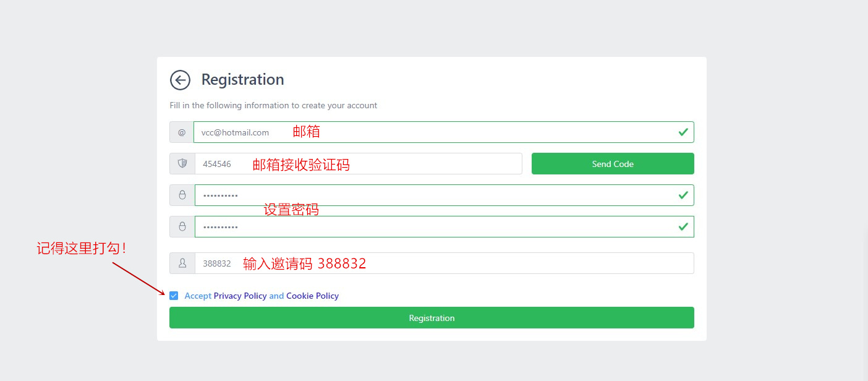Viewport: 868px width, 381px height.
Task: Click the lock icon on the confirm password field
Action: pos(182,226)
